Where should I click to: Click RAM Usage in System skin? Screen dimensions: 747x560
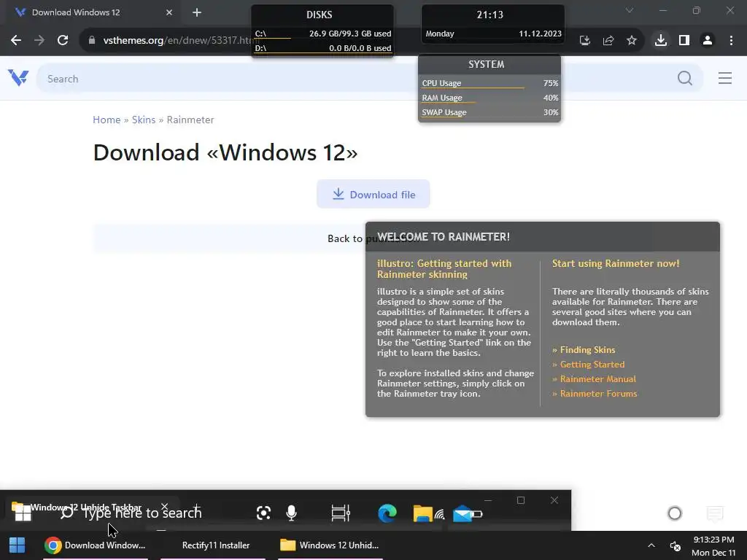point(489,98)
